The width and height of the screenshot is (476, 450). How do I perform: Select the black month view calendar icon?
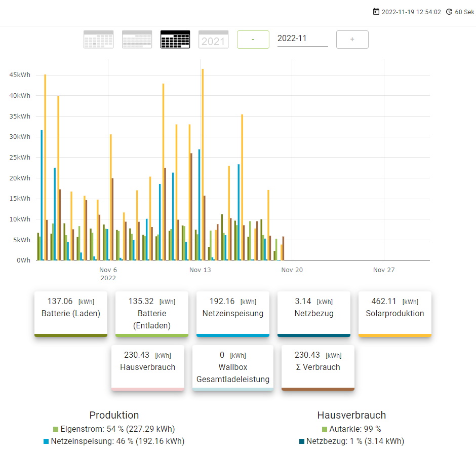[x=175, y=40]
